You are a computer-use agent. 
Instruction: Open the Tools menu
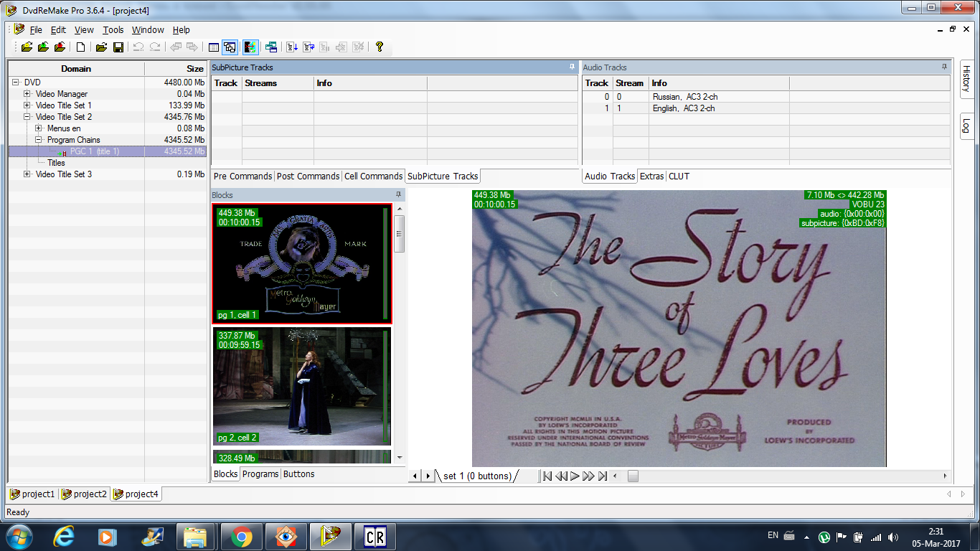(x=113, y=30)
